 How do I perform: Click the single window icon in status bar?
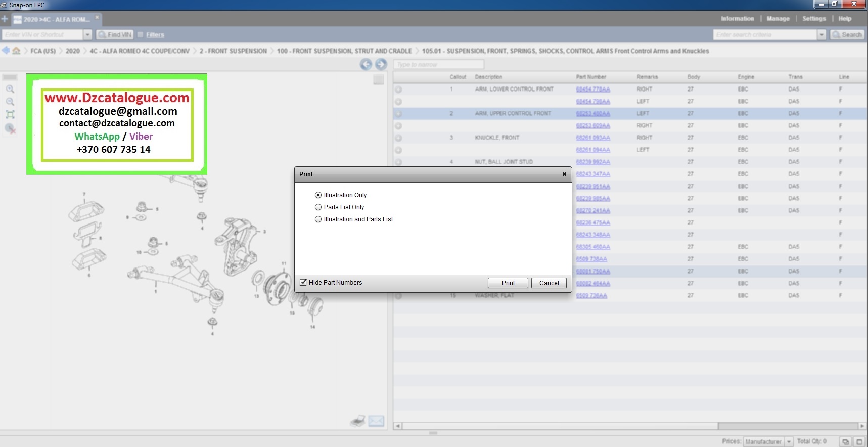tap(859, 441)
